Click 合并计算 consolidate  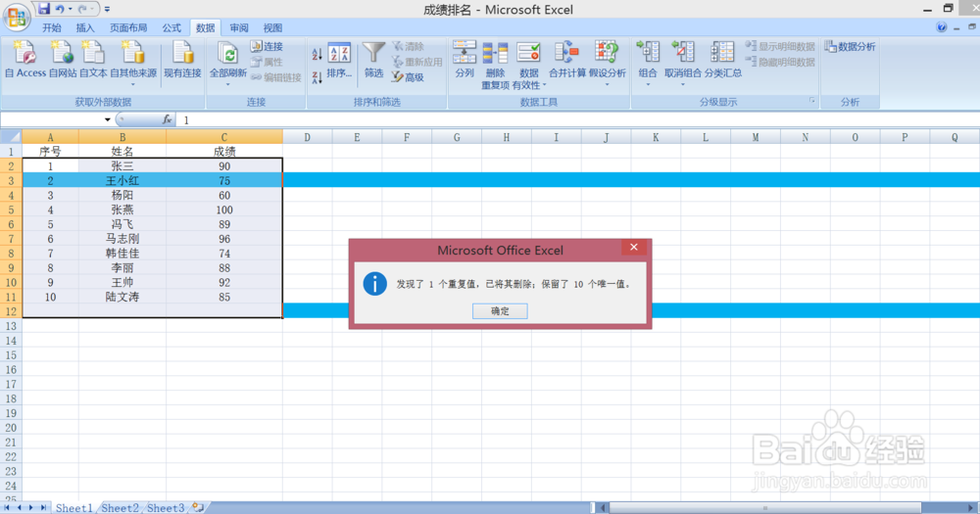(566, 60)
